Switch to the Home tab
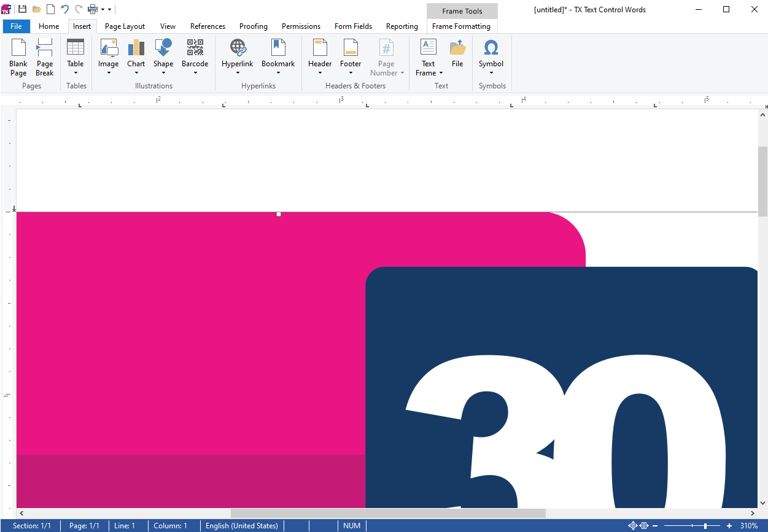Viewport: 768px width, 532px height. pyautogui.click(x=49, y=26)
